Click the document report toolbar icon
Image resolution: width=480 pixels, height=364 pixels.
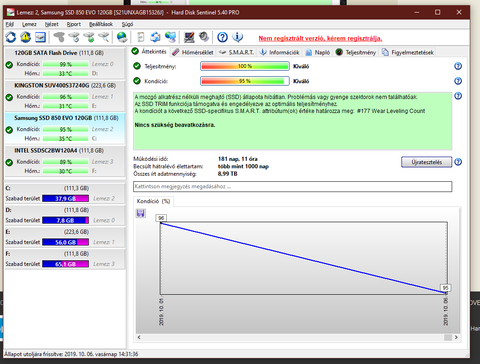tap(141, 37)
